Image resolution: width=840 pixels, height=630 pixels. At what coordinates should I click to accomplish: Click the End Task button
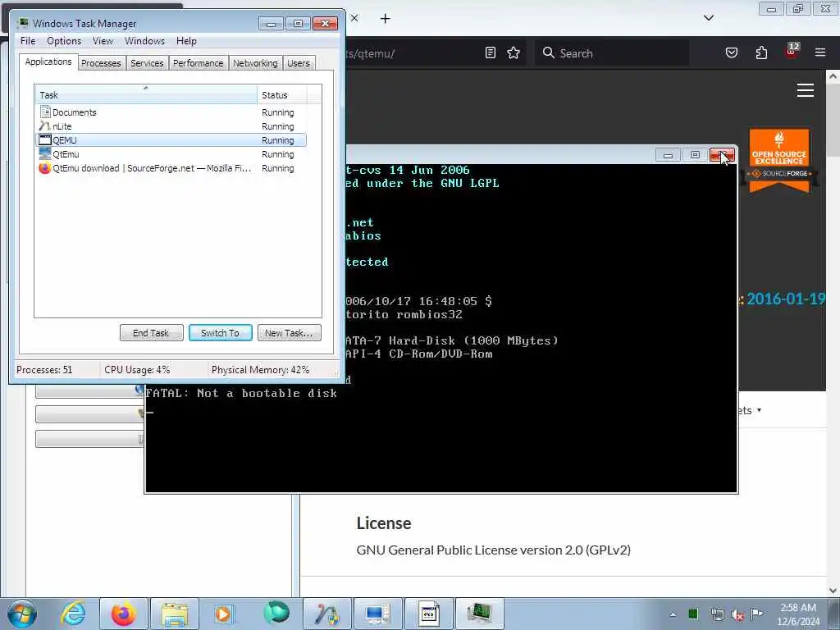coord(151,333)
